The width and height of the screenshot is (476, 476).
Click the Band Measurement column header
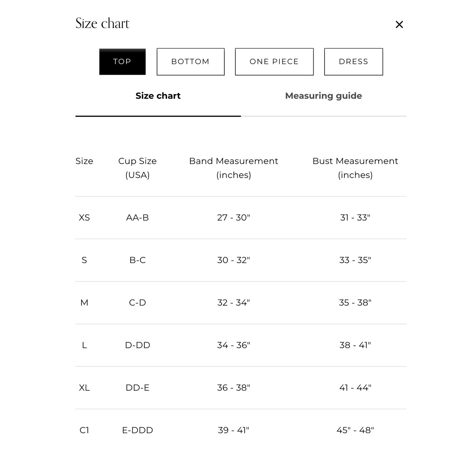[234, 168]
